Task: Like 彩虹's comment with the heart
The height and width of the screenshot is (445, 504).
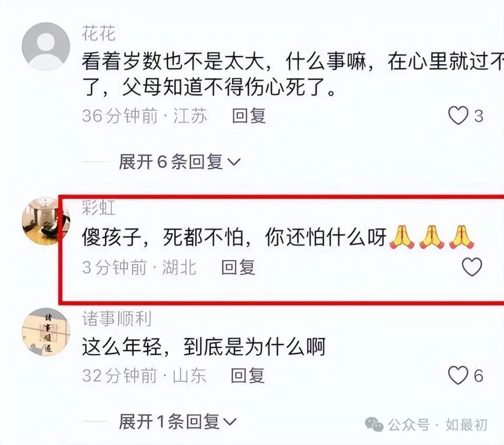Action: click(x=472, y=267)
